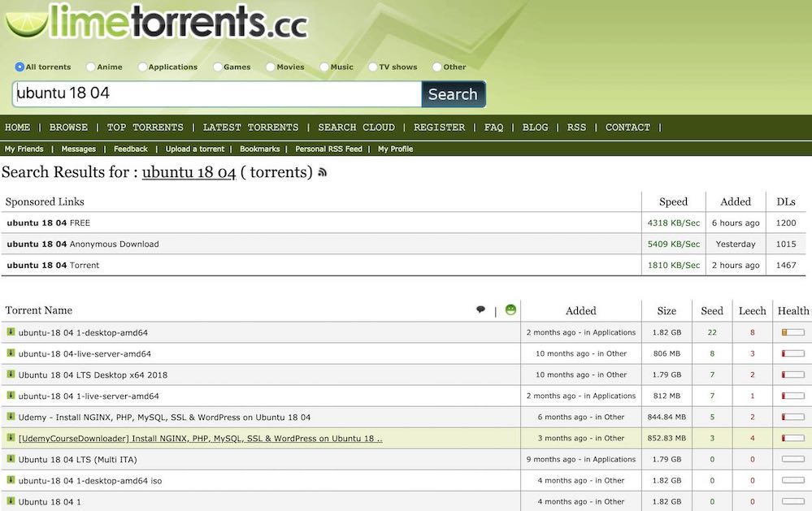Click the health bar of ubuntu-18 04 1-desktop-amd64
The width and height of the screenshot is (812, 511).
coord(792,332)
